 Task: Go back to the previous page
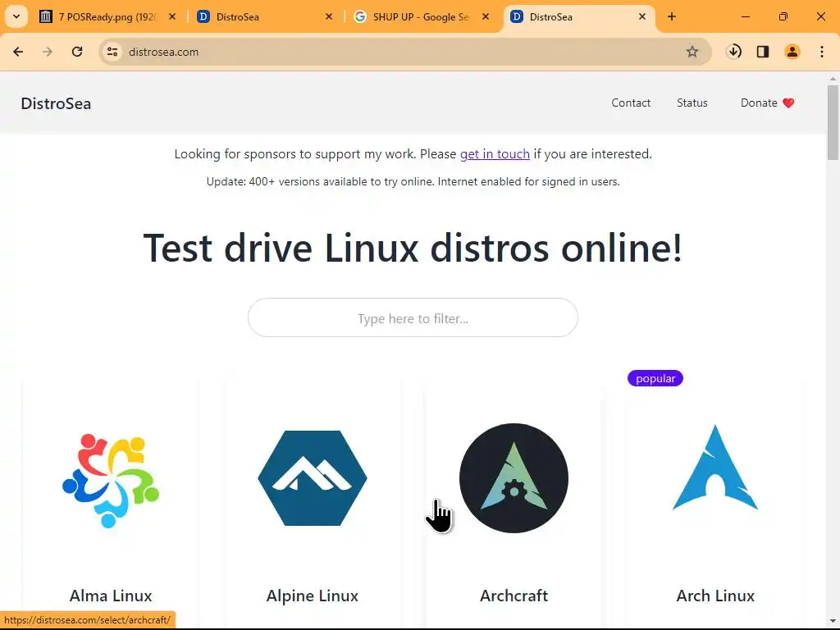[18, 52]
